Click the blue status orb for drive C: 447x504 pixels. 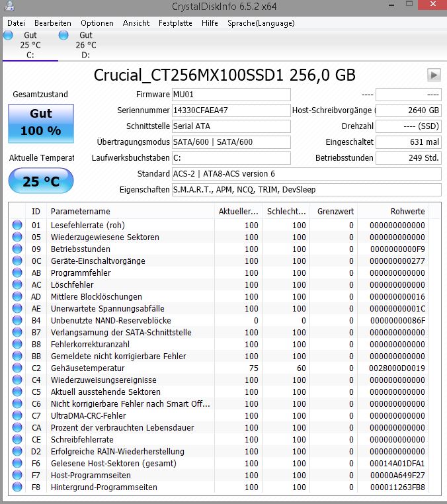point(8,35)
